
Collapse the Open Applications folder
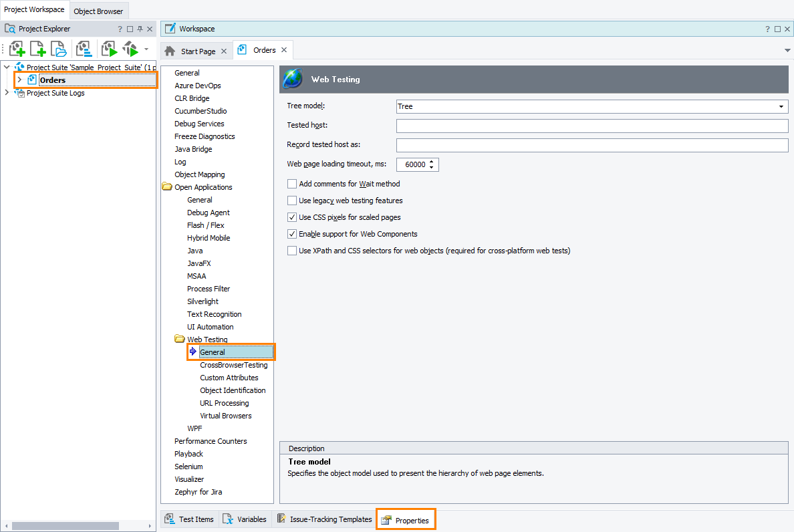[167, 186]
